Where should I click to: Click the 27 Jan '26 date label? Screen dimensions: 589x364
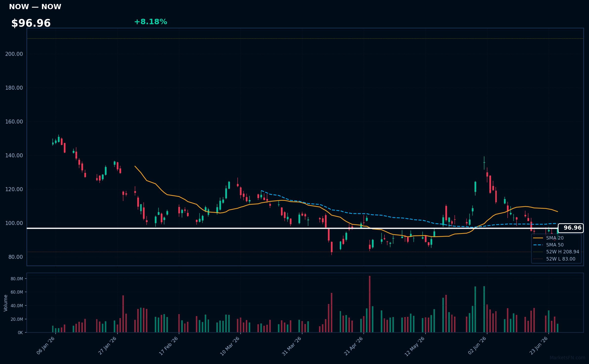(x=107, y=346)
